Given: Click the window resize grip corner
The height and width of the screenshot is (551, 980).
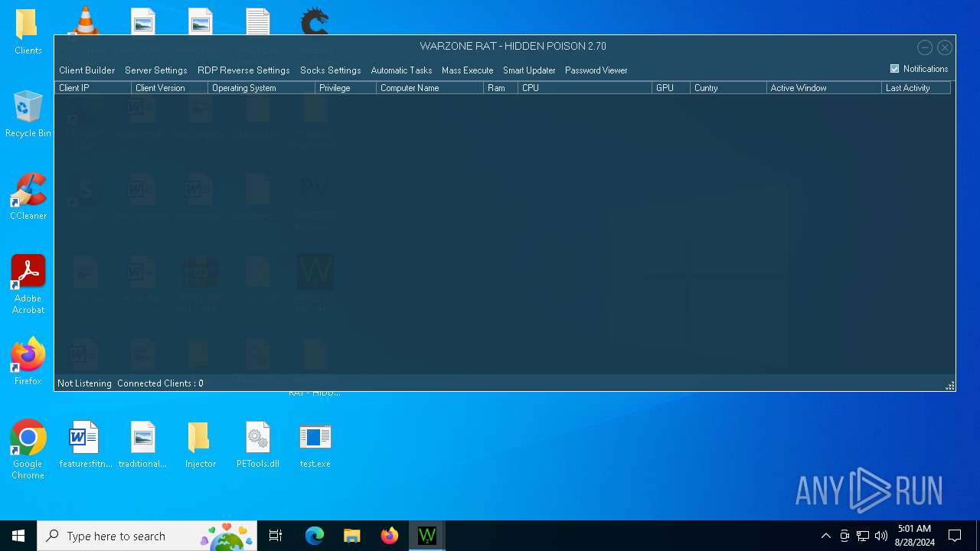Looking at the screenshot, I should pyautogui.click(x=950, y=386).
